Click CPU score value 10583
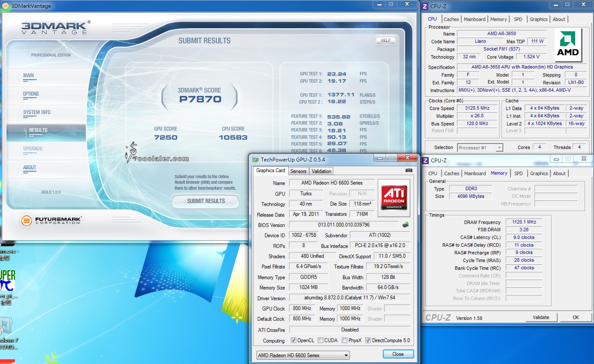The image size is (594, 364). [x=233, y=137]
